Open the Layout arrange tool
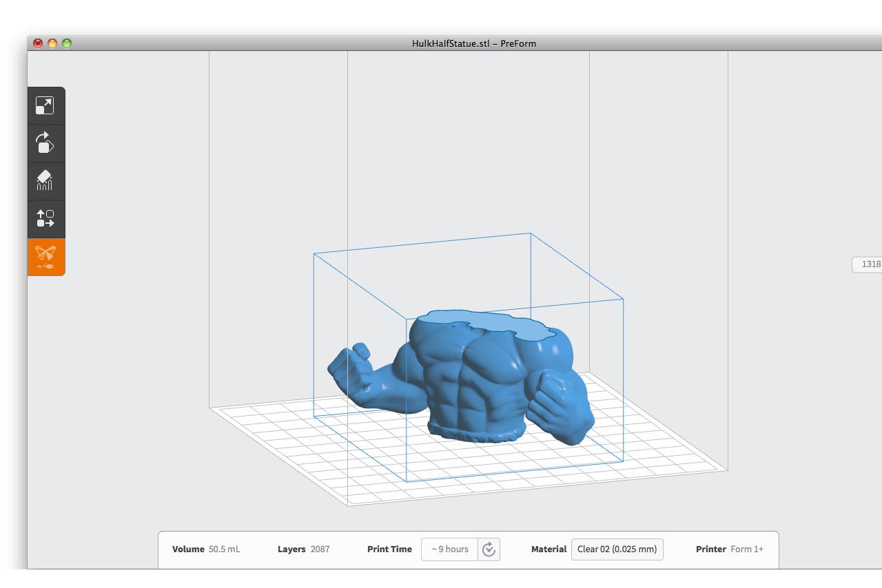The height and width of the screenshot is (588, 882). (x=45, y=219)
